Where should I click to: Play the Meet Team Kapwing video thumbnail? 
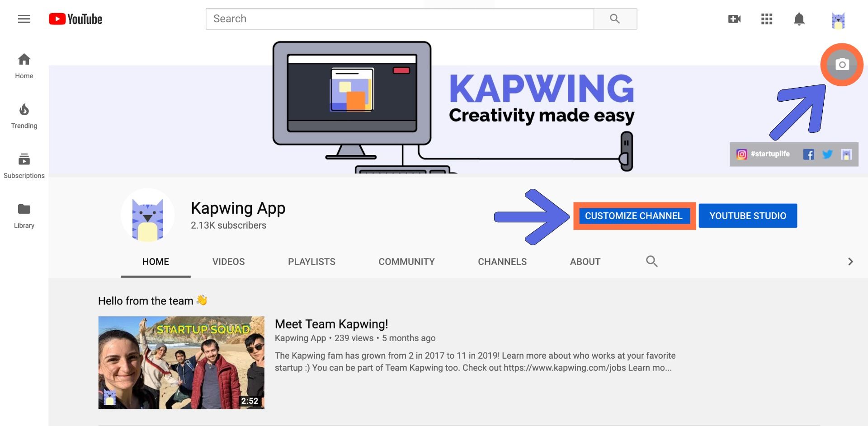click(x=181, y=362)
